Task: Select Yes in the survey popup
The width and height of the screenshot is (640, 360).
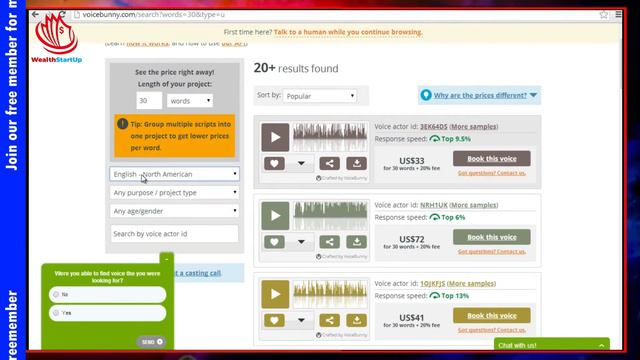Action: (x=108, y=313)
